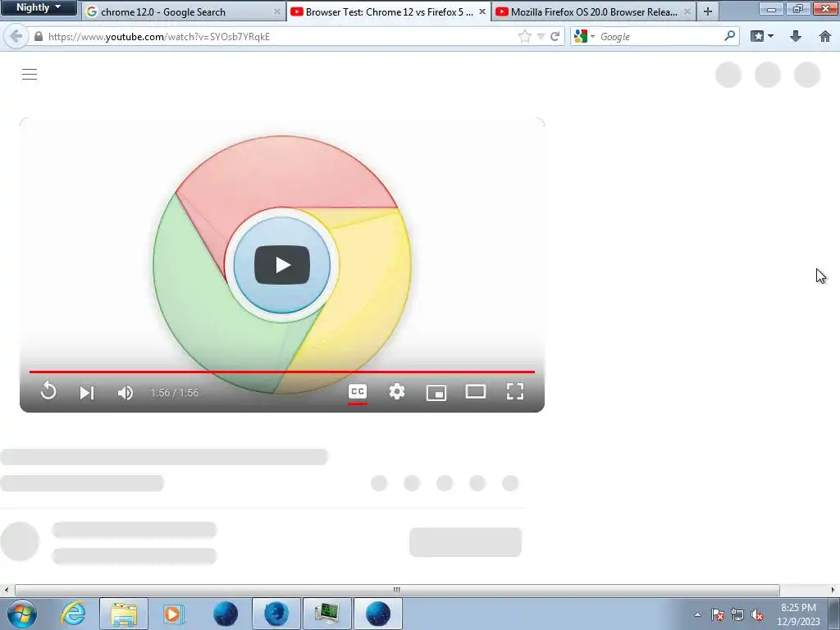
Task: Click the YouTube URL address field
Action: click(279, 36)
